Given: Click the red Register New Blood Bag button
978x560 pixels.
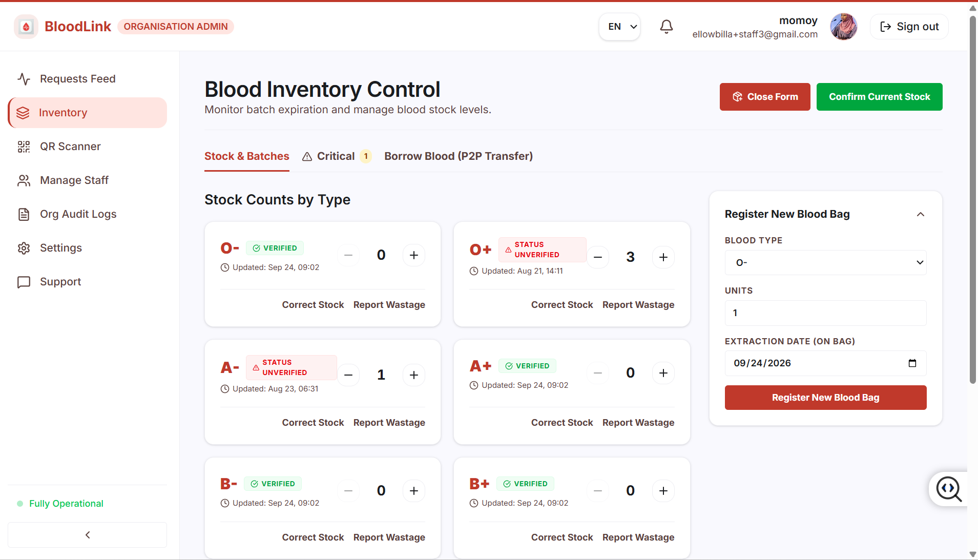Looking at the screenshot, I should tap(825, 398).
